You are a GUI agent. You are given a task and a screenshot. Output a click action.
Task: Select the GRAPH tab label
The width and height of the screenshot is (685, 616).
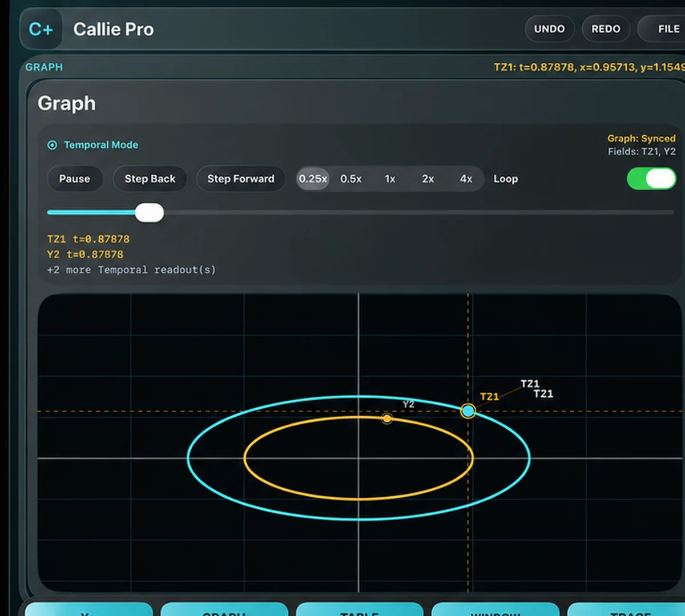click(x=44, y=67)
